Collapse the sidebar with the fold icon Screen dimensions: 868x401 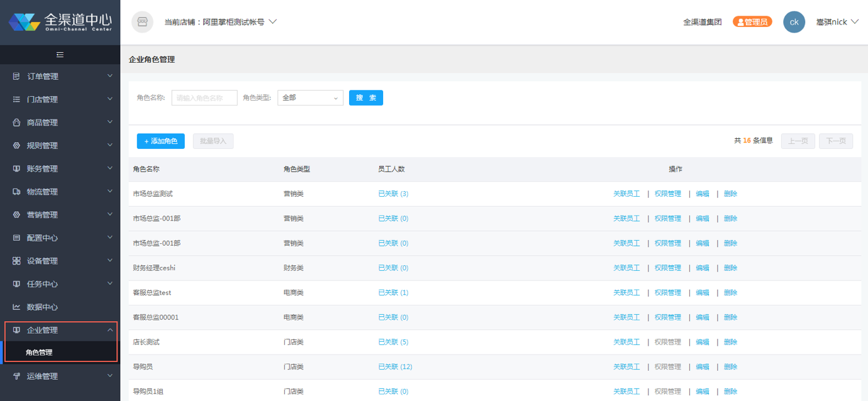click(60, 55)
